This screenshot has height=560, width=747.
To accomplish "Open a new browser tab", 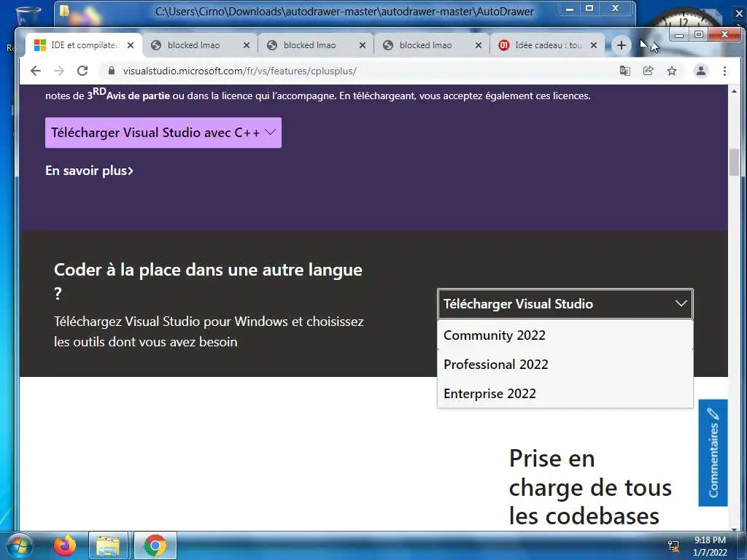I will coord(622,45).
